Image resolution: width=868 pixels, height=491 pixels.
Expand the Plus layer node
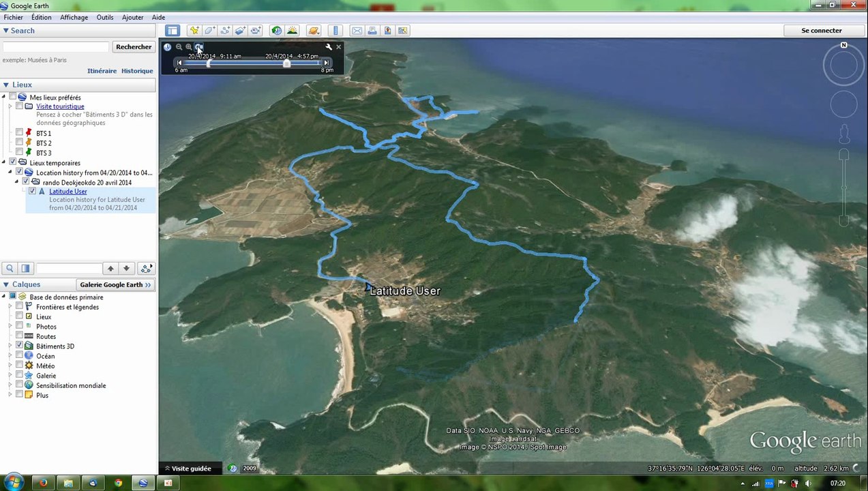tap(10, 396)
